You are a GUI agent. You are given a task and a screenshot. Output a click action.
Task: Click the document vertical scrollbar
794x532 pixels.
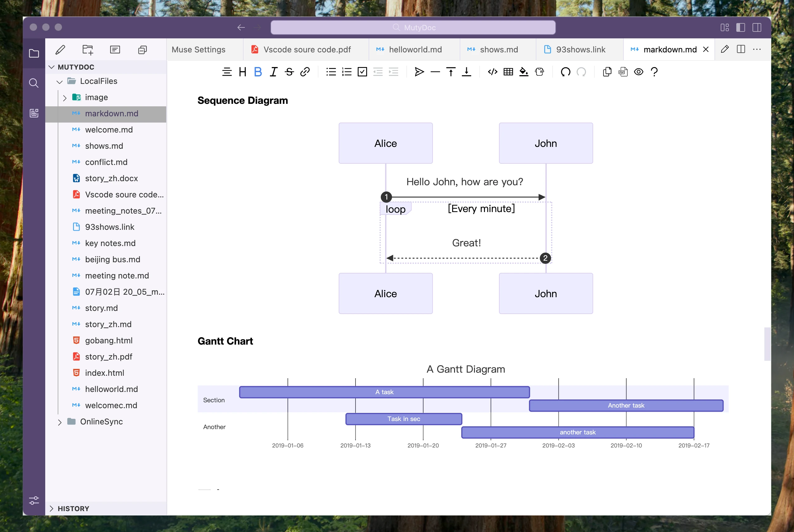click(767, 344)
